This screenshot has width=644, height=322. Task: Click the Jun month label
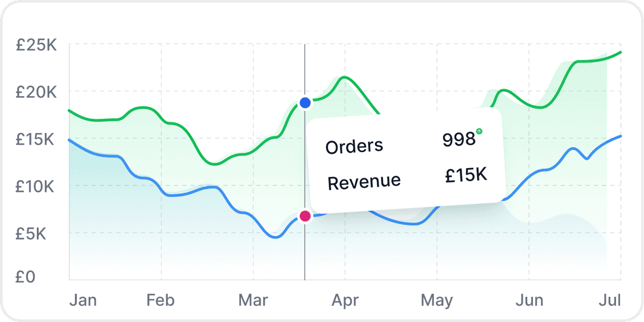coord(529,299)
